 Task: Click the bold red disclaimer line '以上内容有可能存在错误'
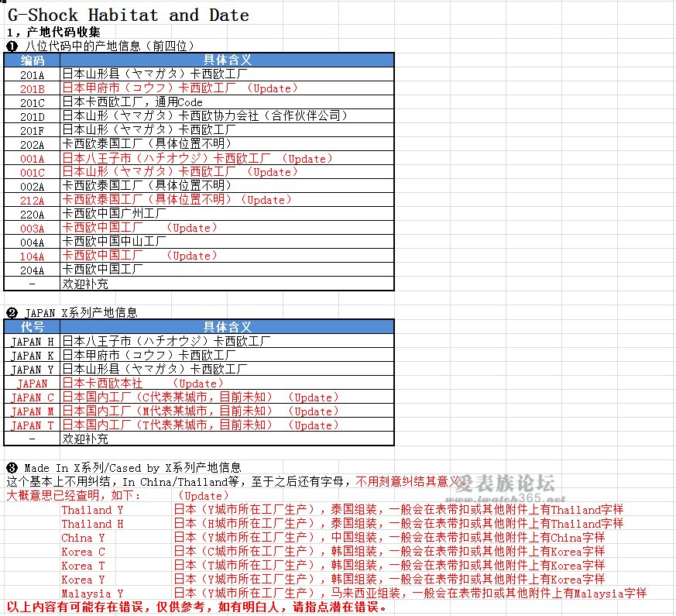[x=197, y=607]
